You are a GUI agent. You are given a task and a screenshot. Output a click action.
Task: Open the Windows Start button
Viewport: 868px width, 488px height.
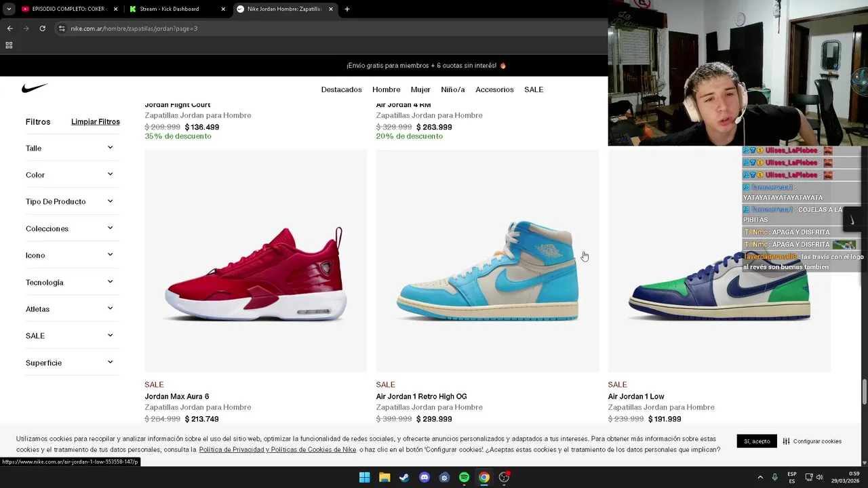[364, 477]
